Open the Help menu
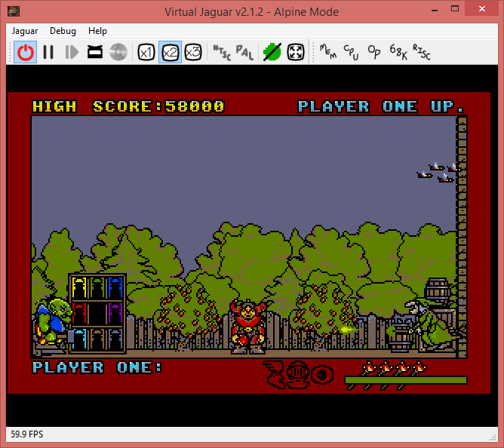The width and height of the screenshot is (504, 448). pos(97,31)
